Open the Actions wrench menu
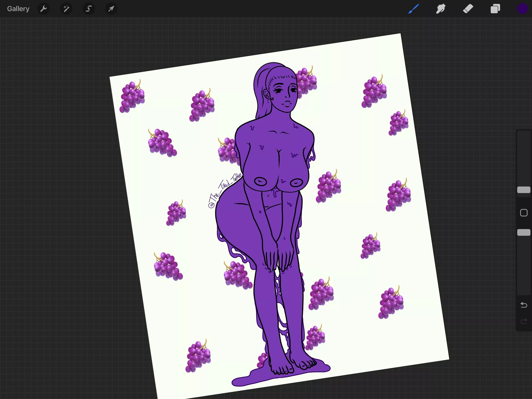This screenshot has height=399, width=532. click(x=44, y=9)
